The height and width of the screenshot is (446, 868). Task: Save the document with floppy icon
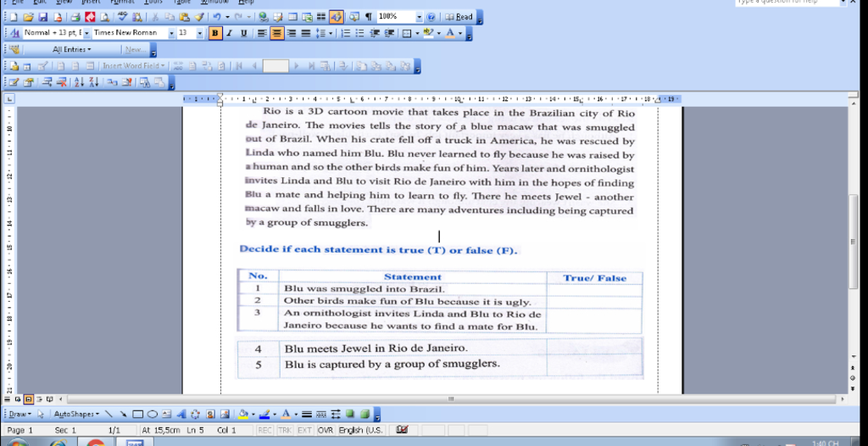(43, 17)
